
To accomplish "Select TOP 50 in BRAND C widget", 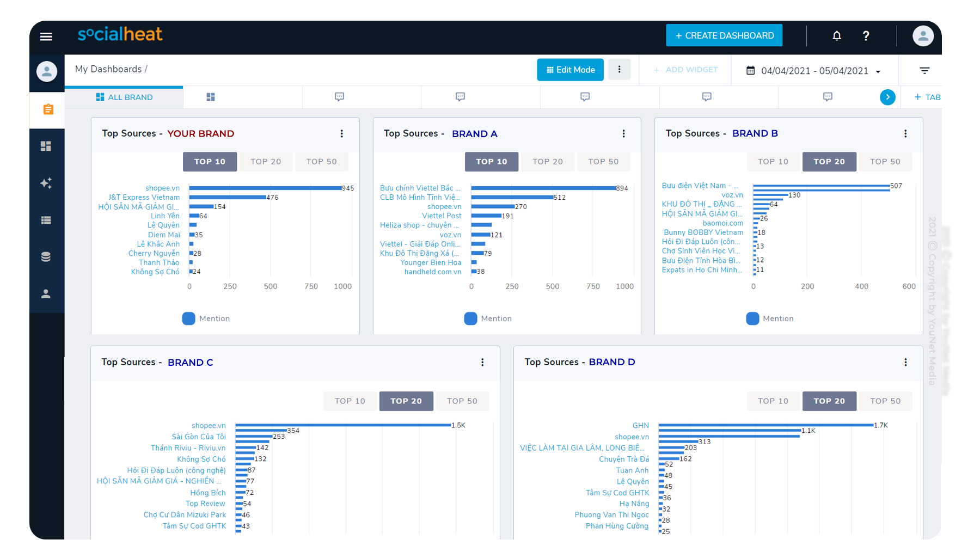I will coord(462,401).
